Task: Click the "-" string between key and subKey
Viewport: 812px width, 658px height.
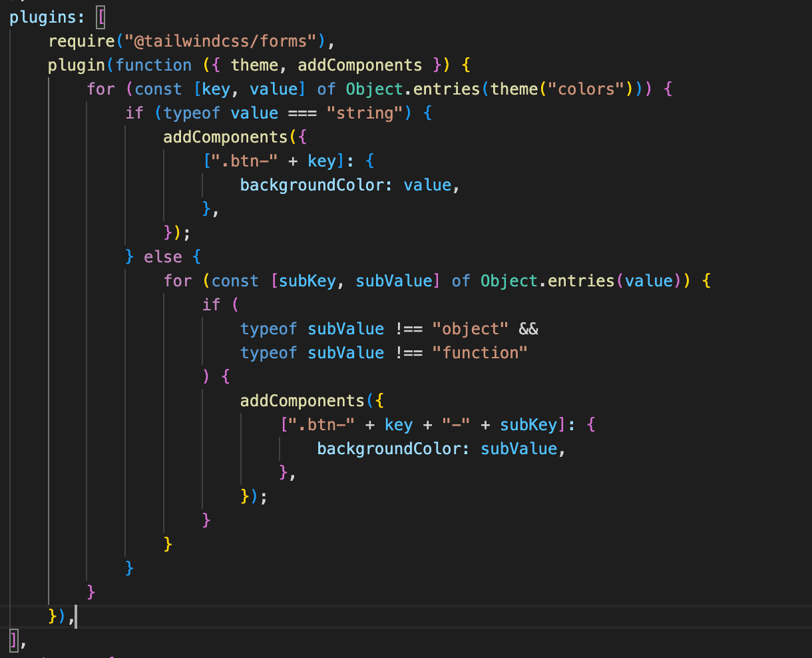Action: [x=456, y=425]
